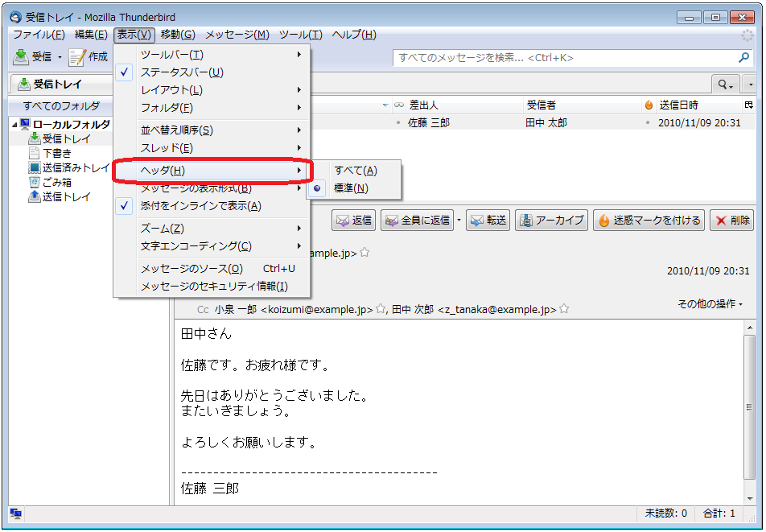Click the 返信 reply button
Screen dimensions: 766x532
pos(354,221)
